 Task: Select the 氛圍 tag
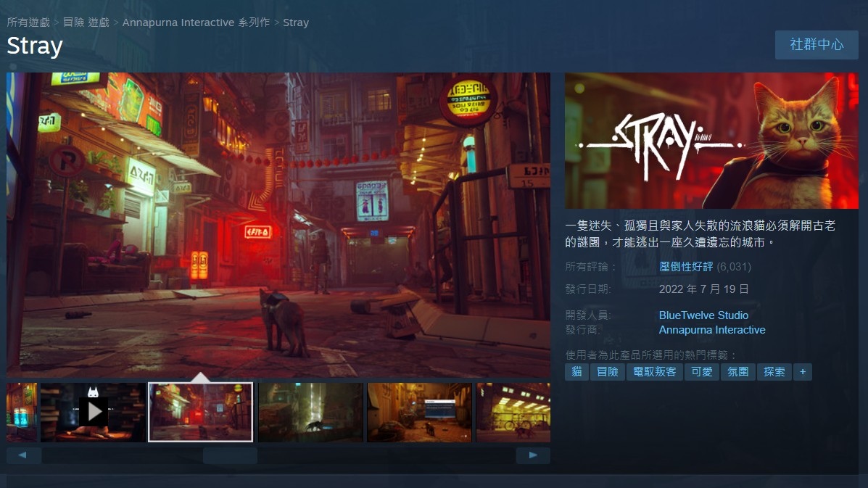[x=737, y=372]
